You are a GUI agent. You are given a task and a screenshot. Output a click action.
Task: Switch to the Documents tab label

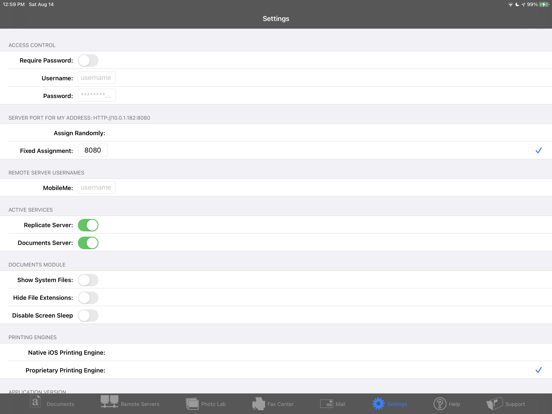[60, 404]
